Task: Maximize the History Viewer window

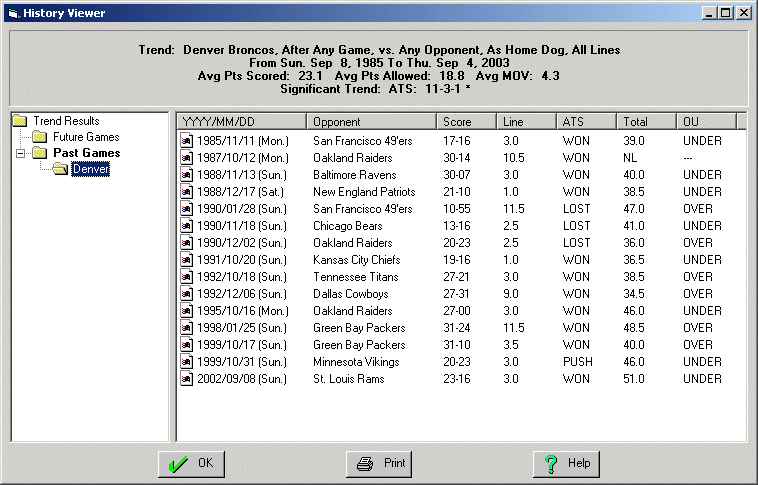Action: (726, 13)
